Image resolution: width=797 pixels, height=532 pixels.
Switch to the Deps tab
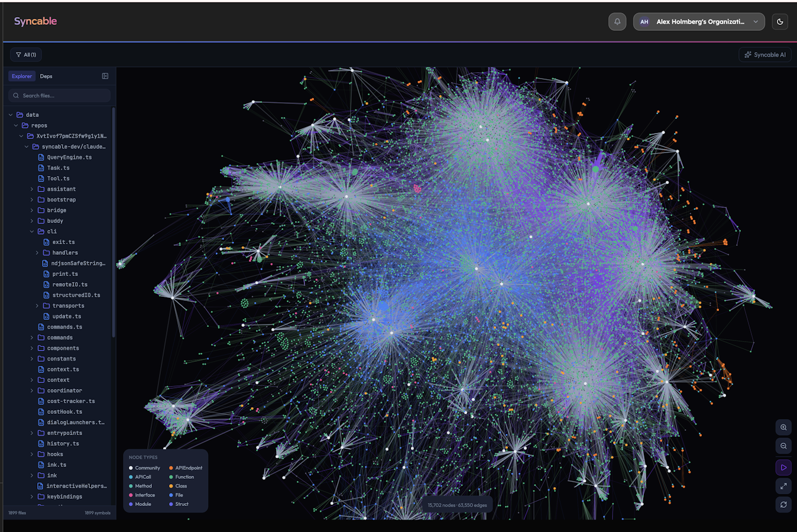[46, 76]
